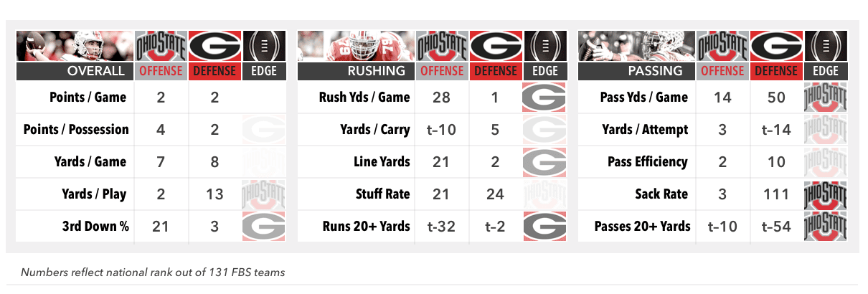Viewport: 868px width, 294px height.
Task: Click Ohio State edge logo for Sack Rate
Action: (x=826, y=194)
